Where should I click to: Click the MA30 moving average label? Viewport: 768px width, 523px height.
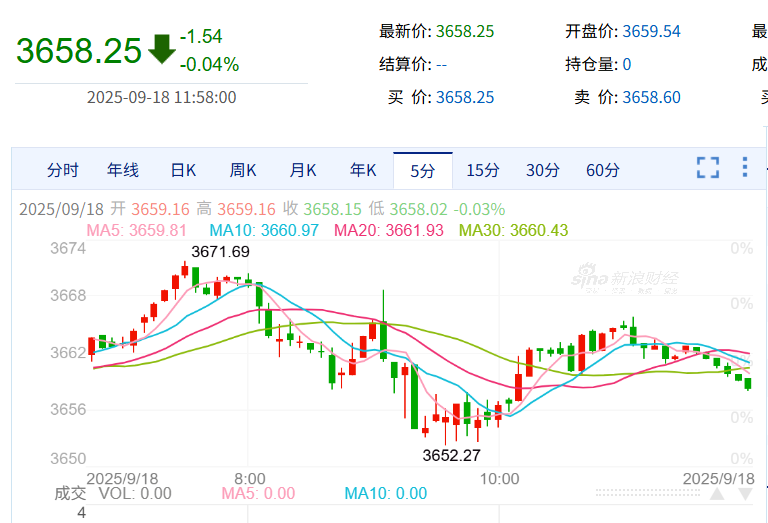click(513, 230)
